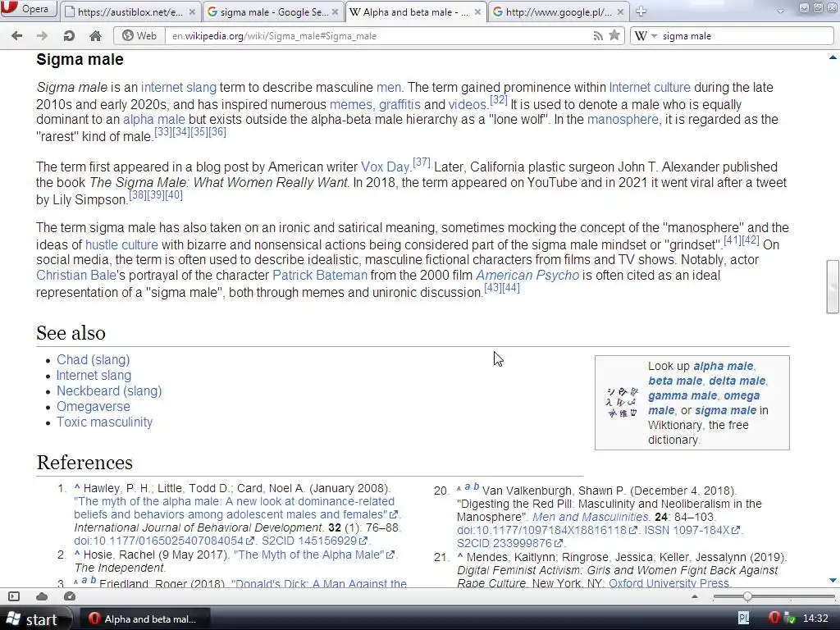Close the google.pl tab
Viewport: 840px width, 630px height.
(620, 11)
